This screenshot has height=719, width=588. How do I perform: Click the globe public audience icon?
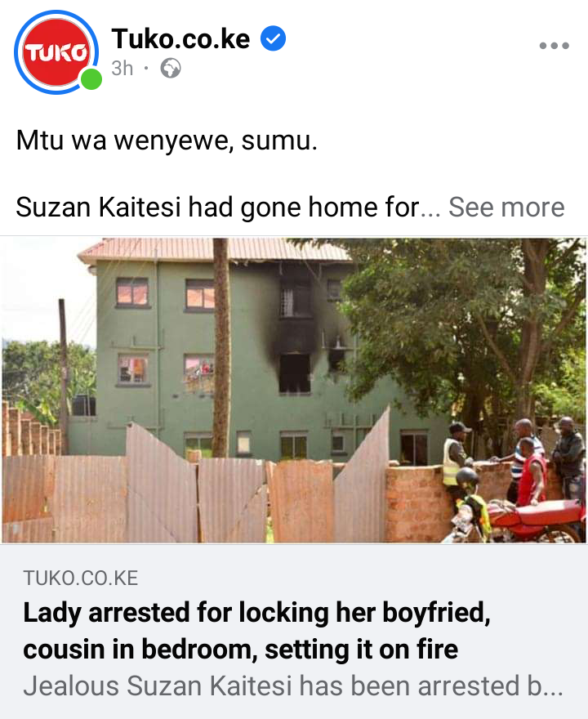(171, 69)
